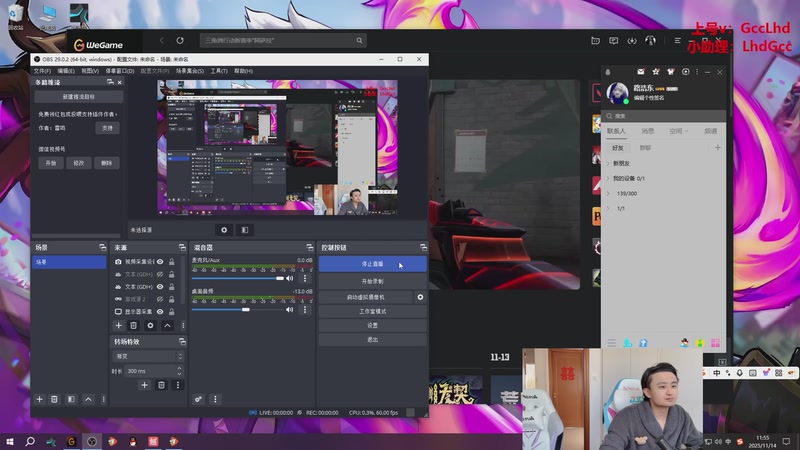Toggle lock on the video capture device source
Screen dimensions: 800x450
171,262
